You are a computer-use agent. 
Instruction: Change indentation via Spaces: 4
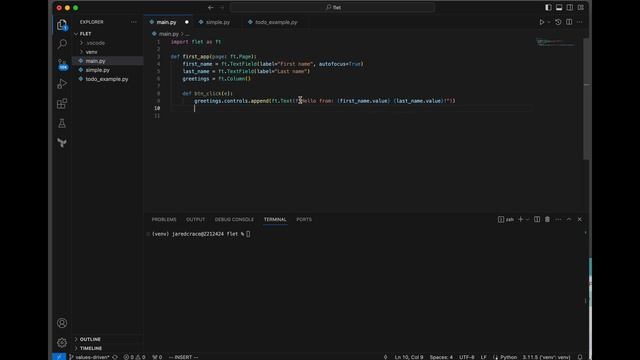click(x=441, y=357)
